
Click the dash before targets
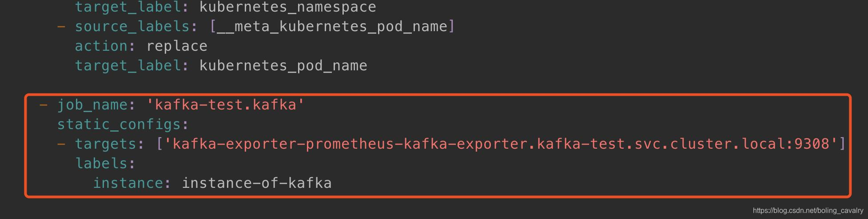pos(61,144)
